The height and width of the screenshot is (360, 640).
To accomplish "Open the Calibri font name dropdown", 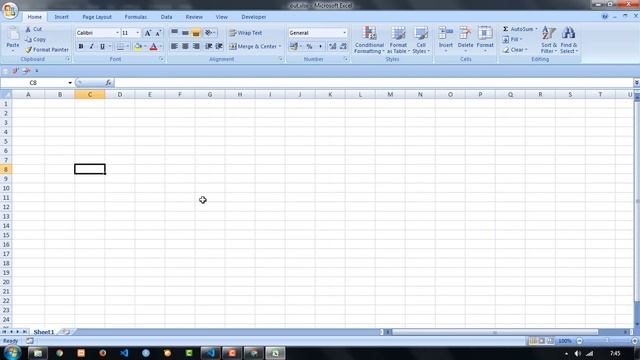I will point(117,33).
